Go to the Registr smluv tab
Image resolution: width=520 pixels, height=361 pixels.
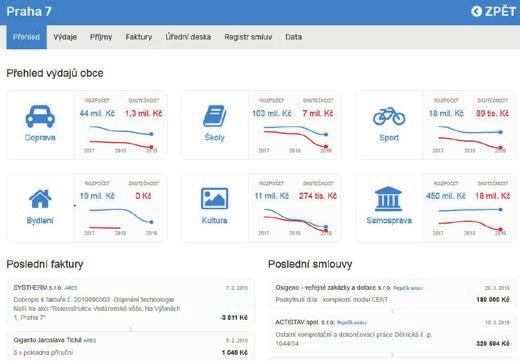coord(248,37)
